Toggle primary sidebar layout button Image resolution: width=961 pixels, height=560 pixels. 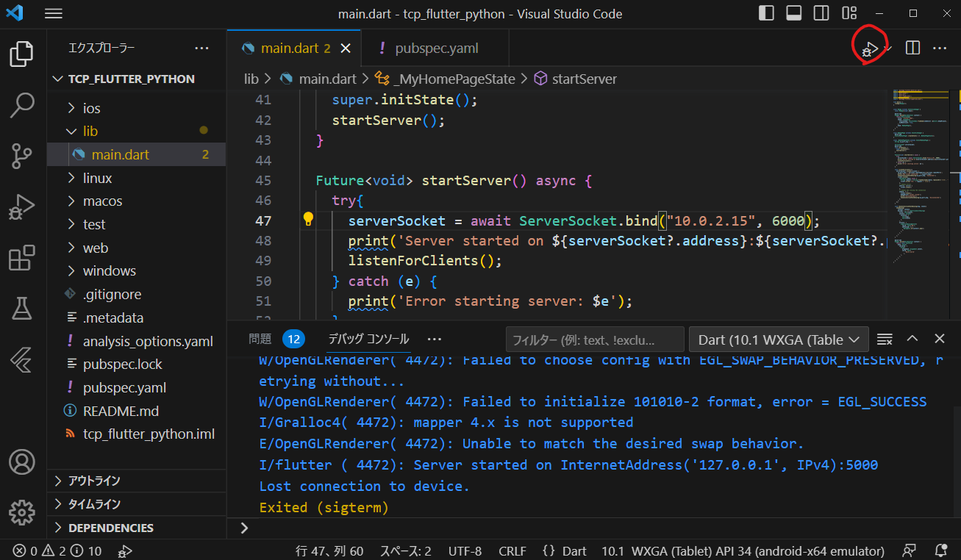(766, 13)
